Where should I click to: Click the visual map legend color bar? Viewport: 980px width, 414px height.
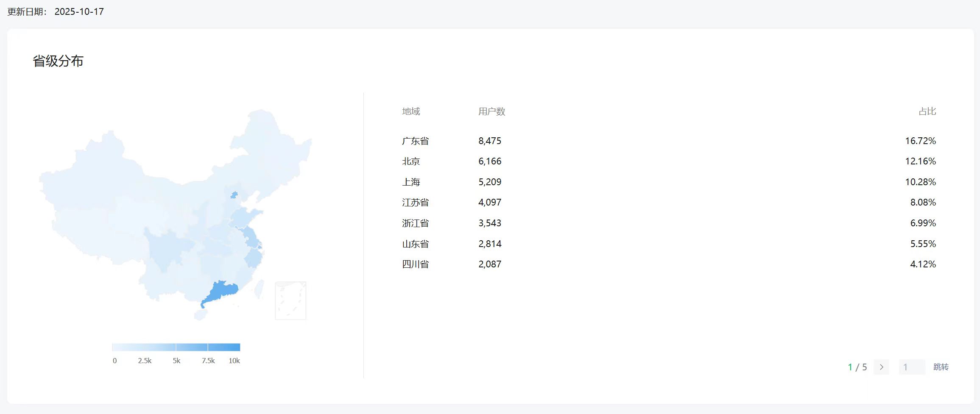point(176,347)
